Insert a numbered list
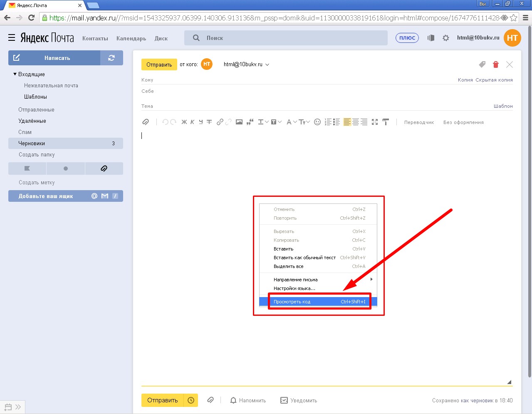This screenshot has width=532, height=414. [328, 122]
